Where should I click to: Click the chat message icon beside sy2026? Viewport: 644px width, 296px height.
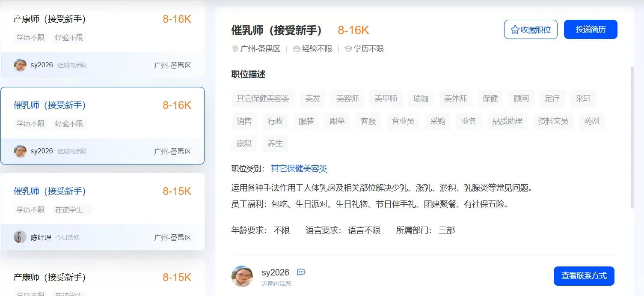301,272
